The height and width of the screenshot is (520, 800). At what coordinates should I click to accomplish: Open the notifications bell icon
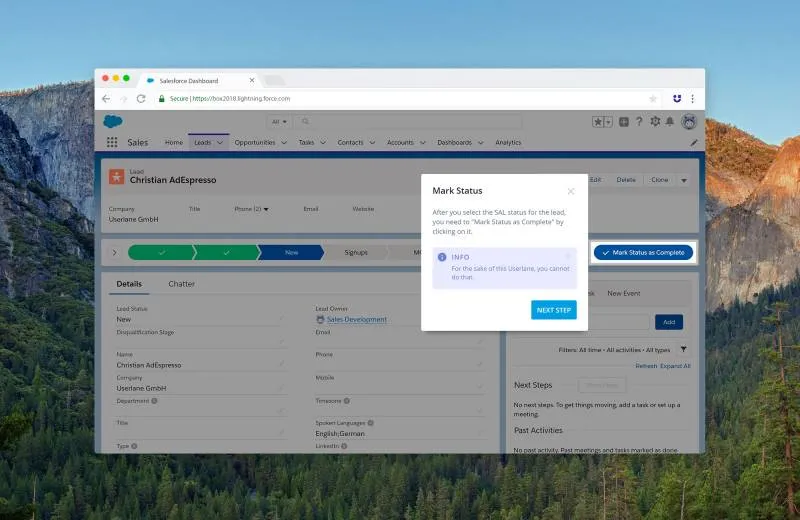click(x=670, y=121)
